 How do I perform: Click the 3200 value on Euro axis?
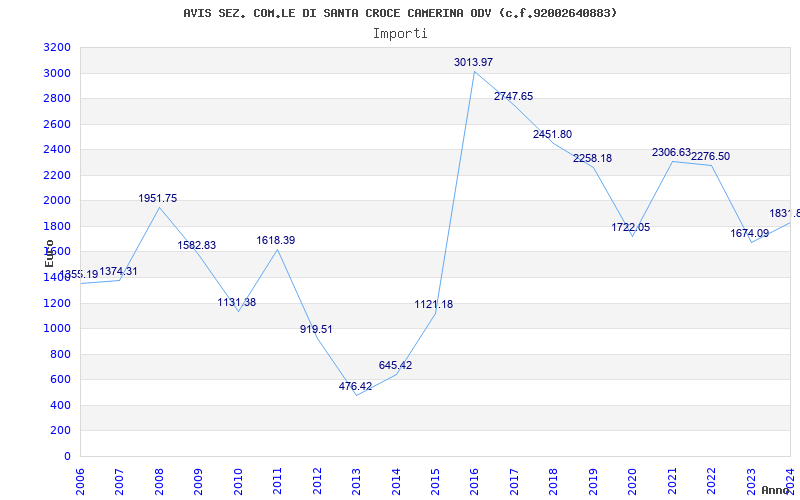click(57, 48)
